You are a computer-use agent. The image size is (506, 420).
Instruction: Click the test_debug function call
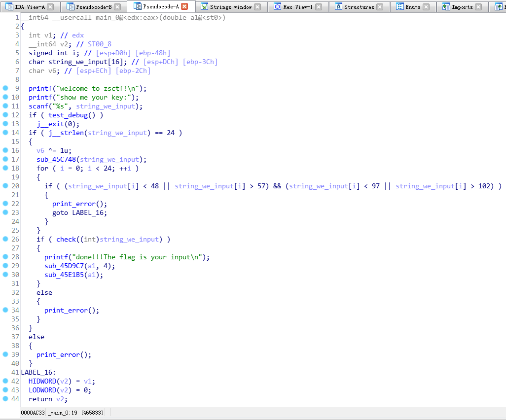pyautogui.click(x=72, y=115)
